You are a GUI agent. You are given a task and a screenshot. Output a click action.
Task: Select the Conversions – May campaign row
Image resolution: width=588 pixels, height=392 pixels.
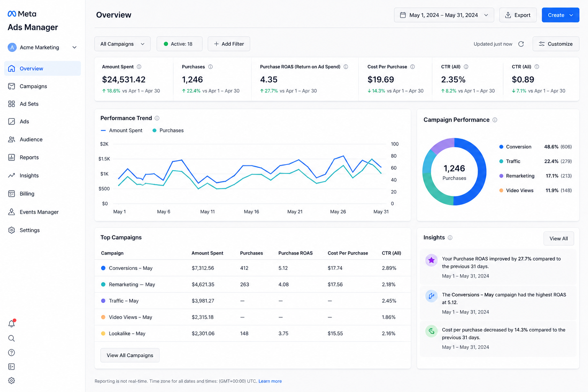(253, 268)
